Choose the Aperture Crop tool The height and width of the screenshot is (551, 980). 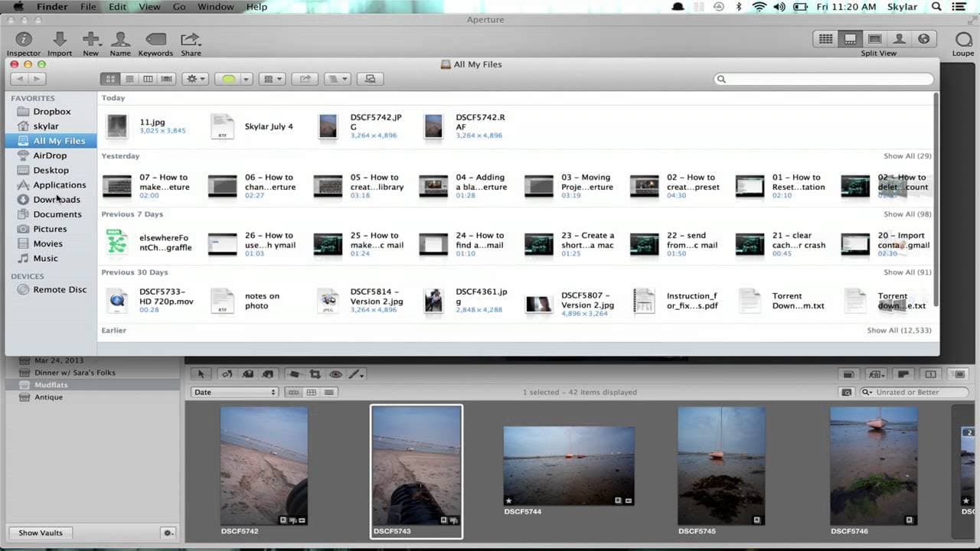tap(315, 374)
